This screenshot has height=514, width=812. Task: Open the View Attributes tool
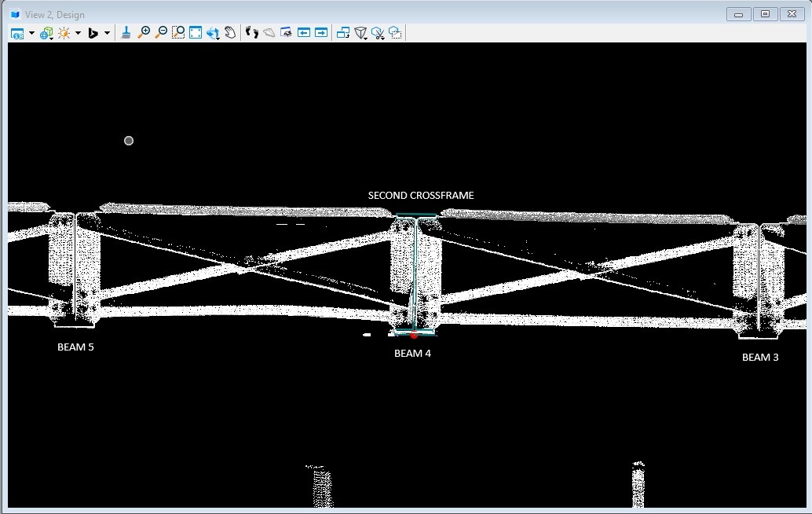point(17,33)
